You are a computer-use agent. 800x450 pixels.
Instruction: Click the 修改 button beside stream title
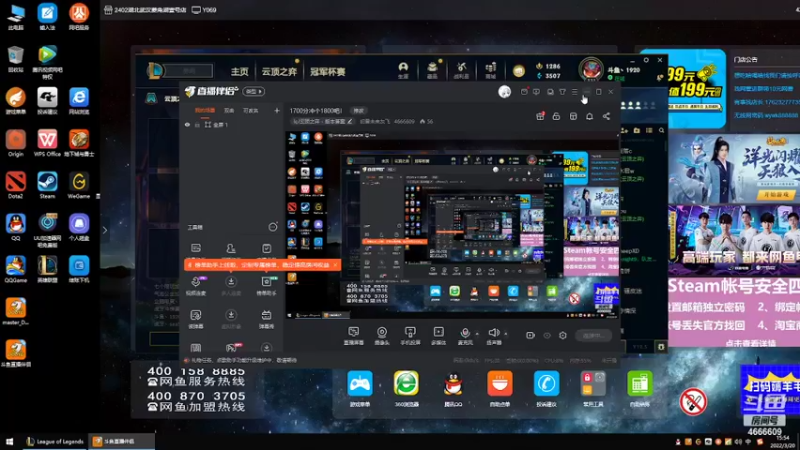tap(359, 111)
